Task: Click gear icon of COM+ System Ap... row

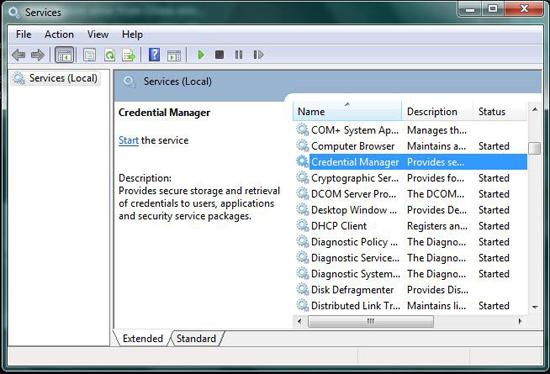Action: [x=302, y=130]
